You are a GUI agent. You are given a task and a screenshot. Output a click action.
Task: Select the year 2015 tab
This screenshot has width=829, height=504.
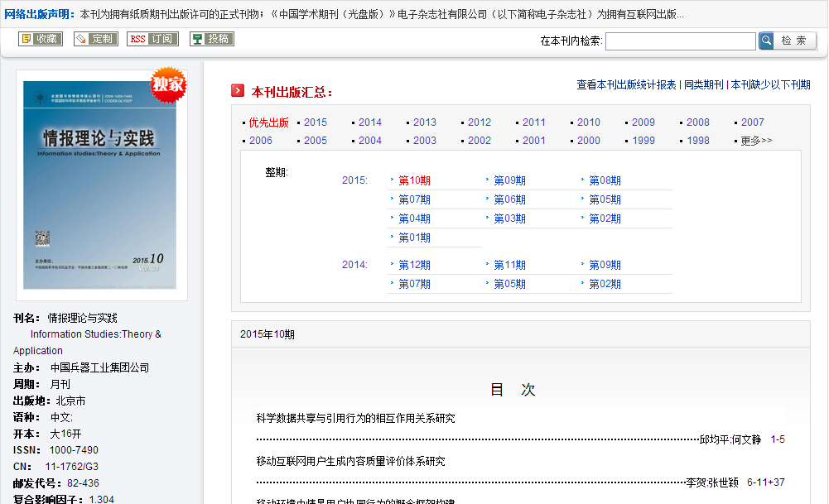click(316, 122)
